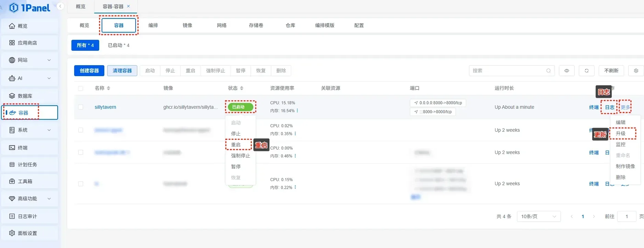644x248 pixels.
Task: Click the refresh icon button beside search
Action: pyautogui.click(x=587, y=71)
